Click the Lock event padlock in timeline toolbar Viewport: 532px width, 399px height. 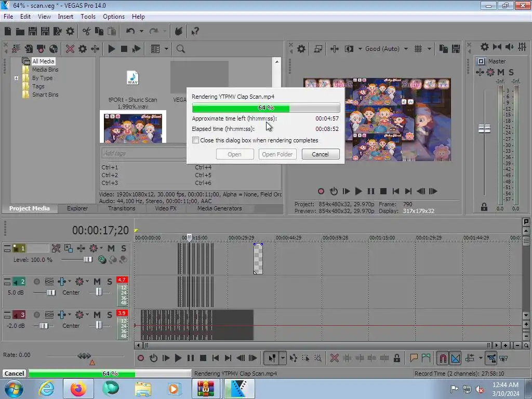click(x=396, y=358)
